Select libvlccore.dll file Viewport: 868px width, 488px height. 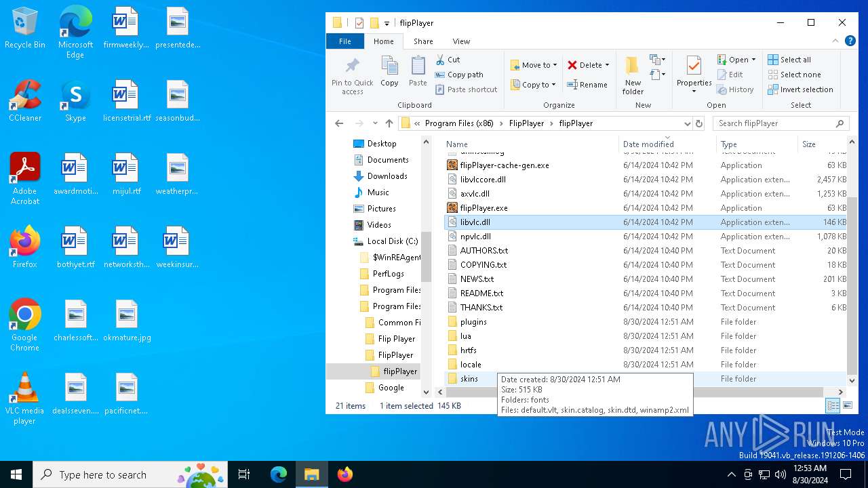(x=483, y=180)
